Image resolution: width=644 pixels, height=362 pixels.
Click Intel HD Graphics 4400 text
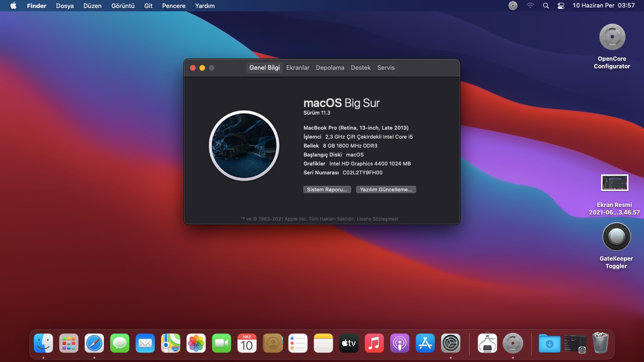click(x=370, y=164)
